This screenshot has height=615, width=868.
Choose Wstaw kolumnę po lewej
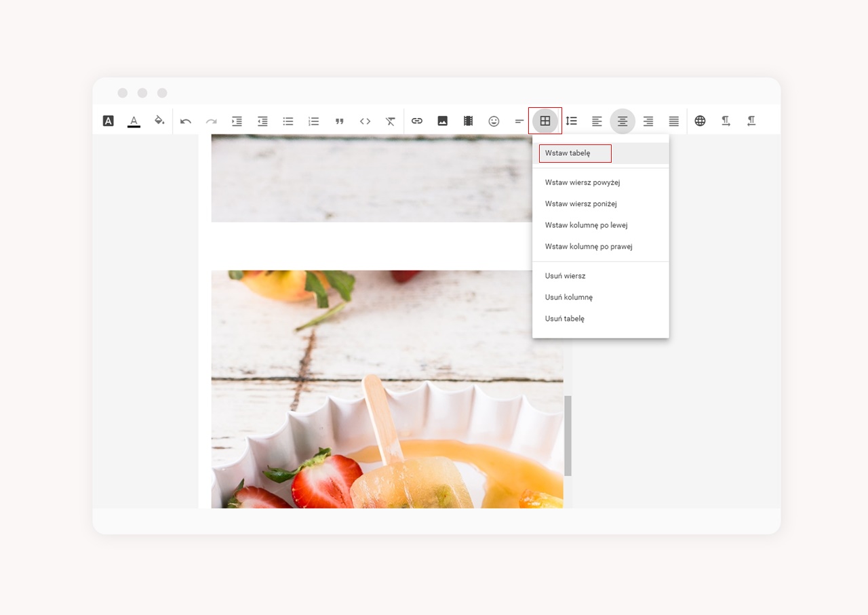click(x=601, y=225)
